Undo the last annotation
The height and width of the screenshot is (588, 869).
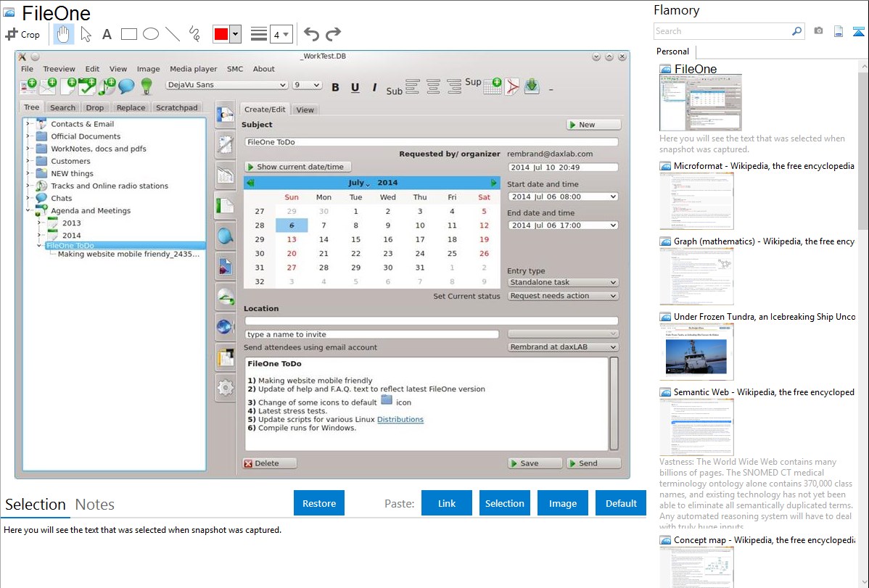click(311, 34)
